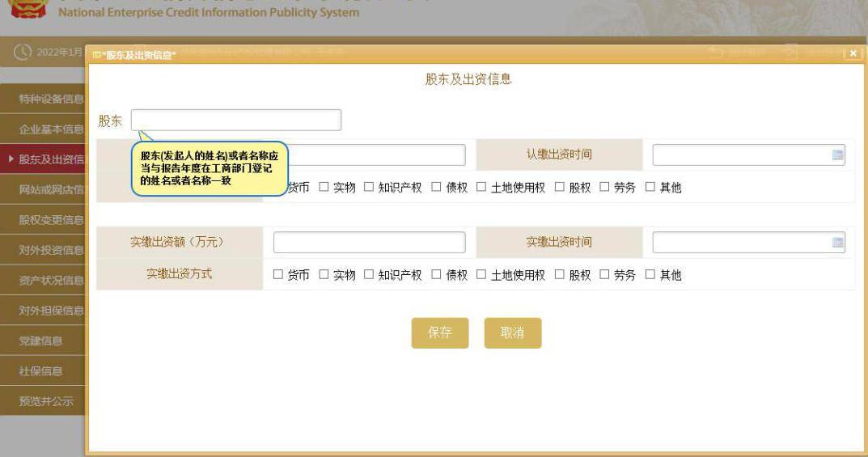The width and height of the screenshot is (868, 457).
Task: Open 资产状况信息 in the sidebar
Action: [44, 280]
